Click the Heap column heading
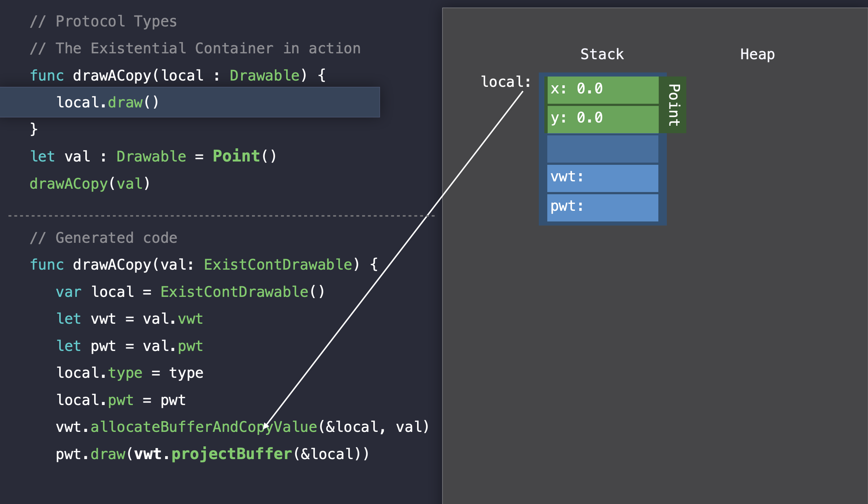 (x=757, y=54)
